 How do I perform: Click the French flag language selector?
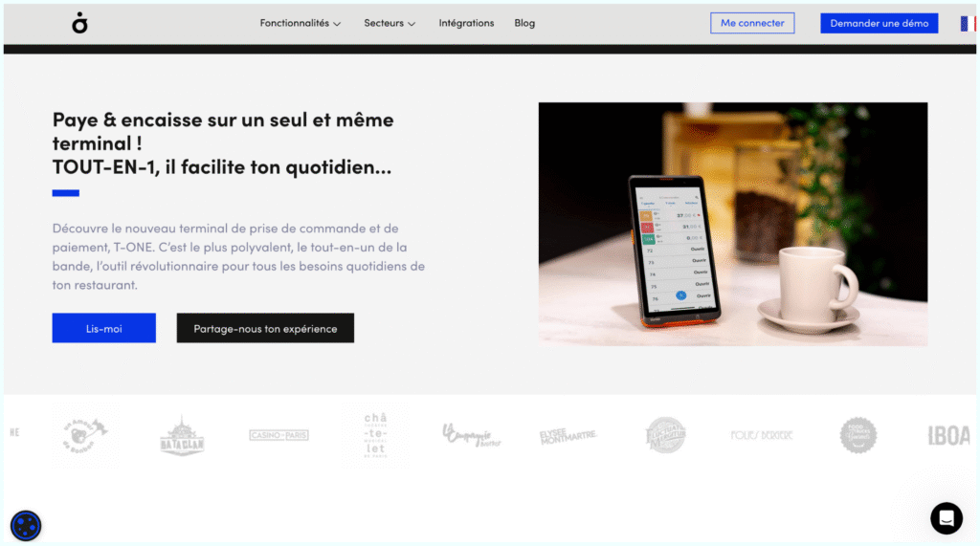(968, 24)
